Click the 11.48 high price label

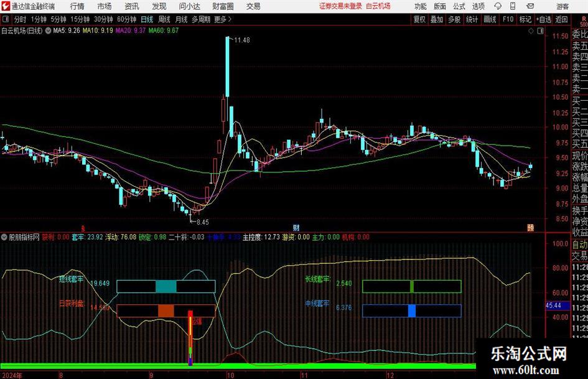tap(242, 40)
